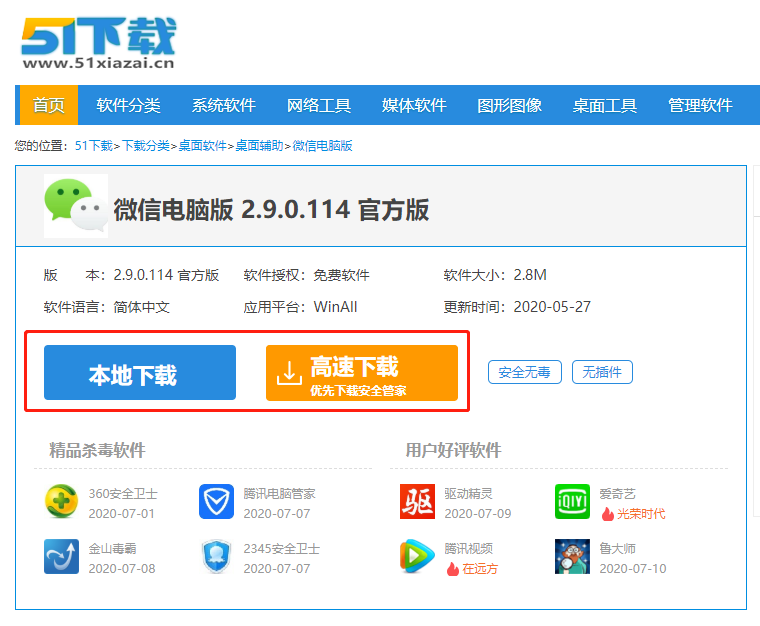
Task: Click the date 2020-07-01 under 360安全卫士
Action: (x=122, y=514)
